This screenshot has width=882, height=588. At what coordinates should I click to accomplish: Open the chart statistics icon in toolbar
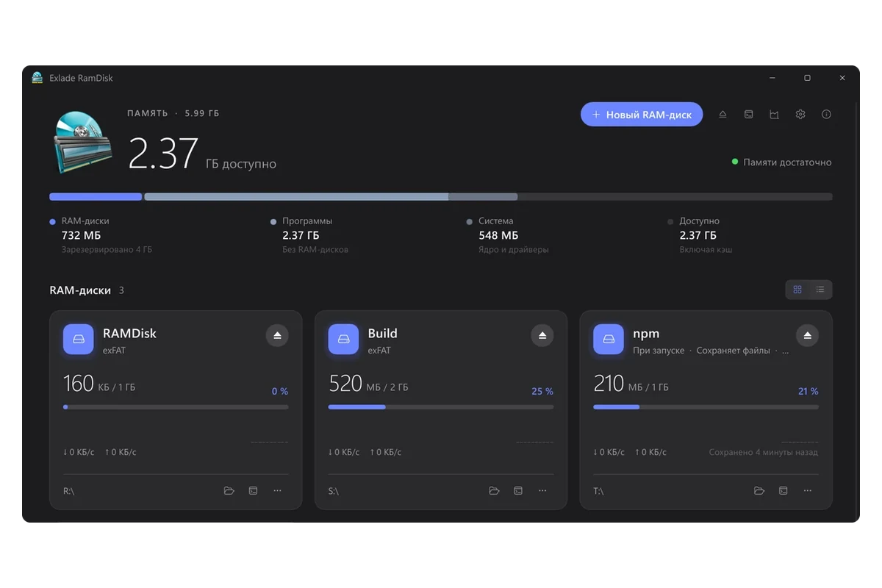(x=774, y=115)
